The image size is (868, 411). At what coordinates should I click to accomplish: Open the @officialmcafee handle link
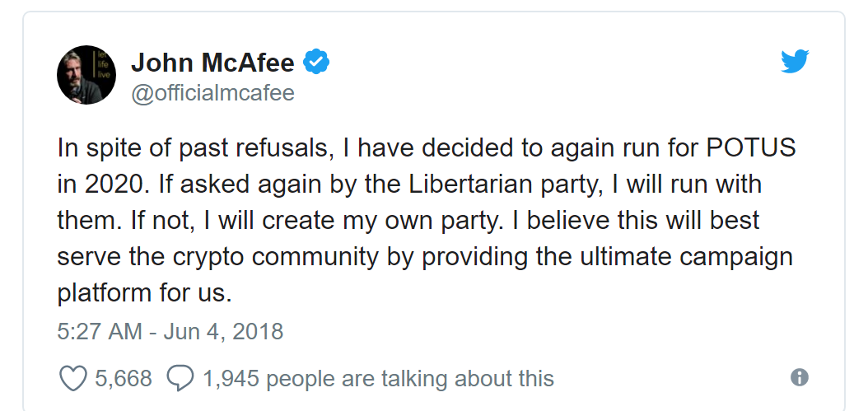pos(212,93)
